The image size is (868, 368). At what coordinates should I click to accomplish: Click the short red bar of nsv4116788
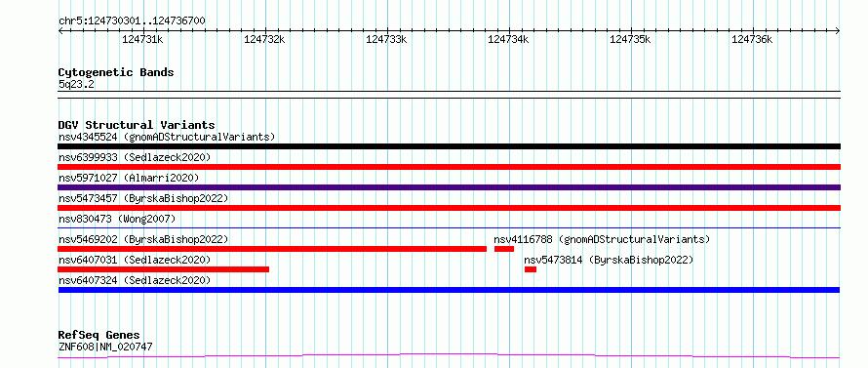(504, 249)
